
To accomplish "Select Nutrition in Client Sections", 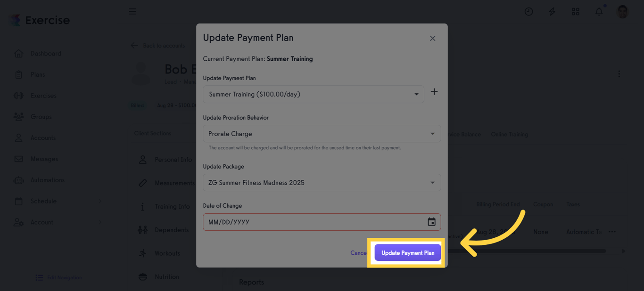I will pyautogui.click(x=166, y=276).
